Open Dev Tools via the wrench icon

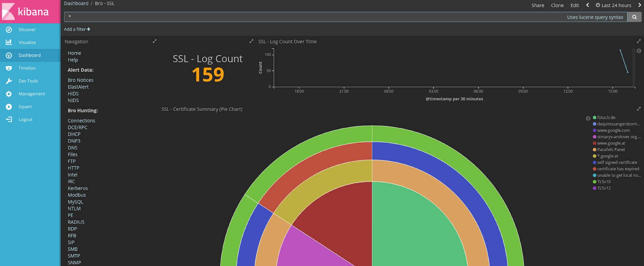point(9,81)
